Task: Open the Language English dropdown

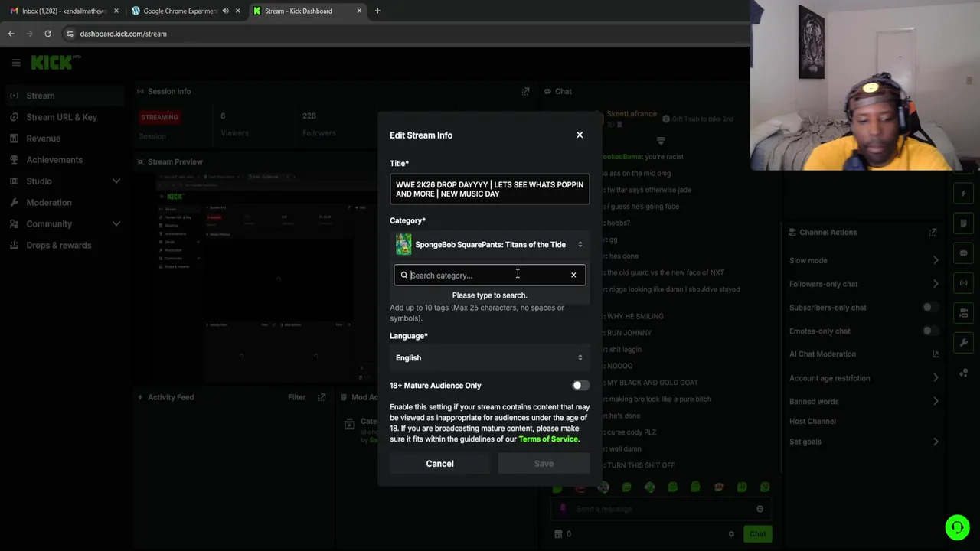Action: pos(489,357)
